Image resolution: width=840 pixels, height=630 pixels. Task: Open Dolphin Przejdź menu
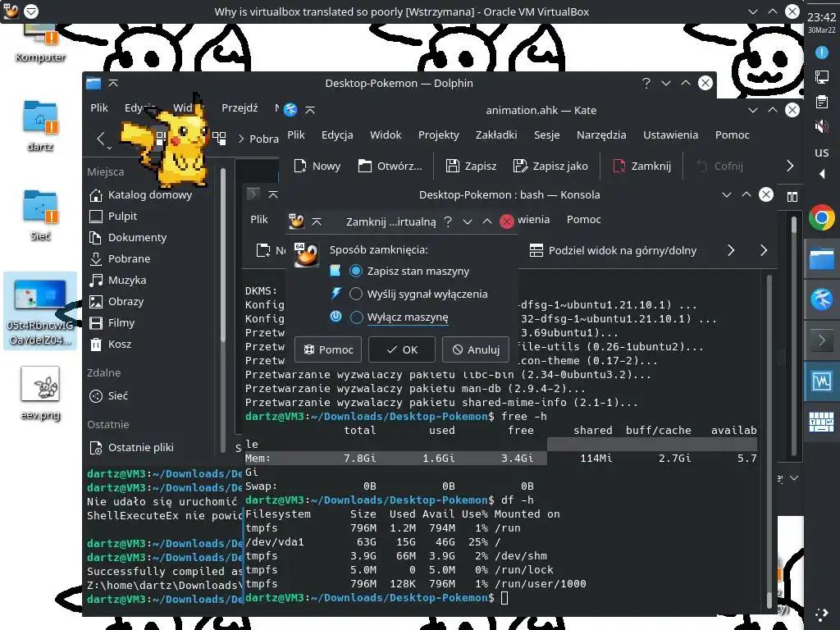[240, 107]
